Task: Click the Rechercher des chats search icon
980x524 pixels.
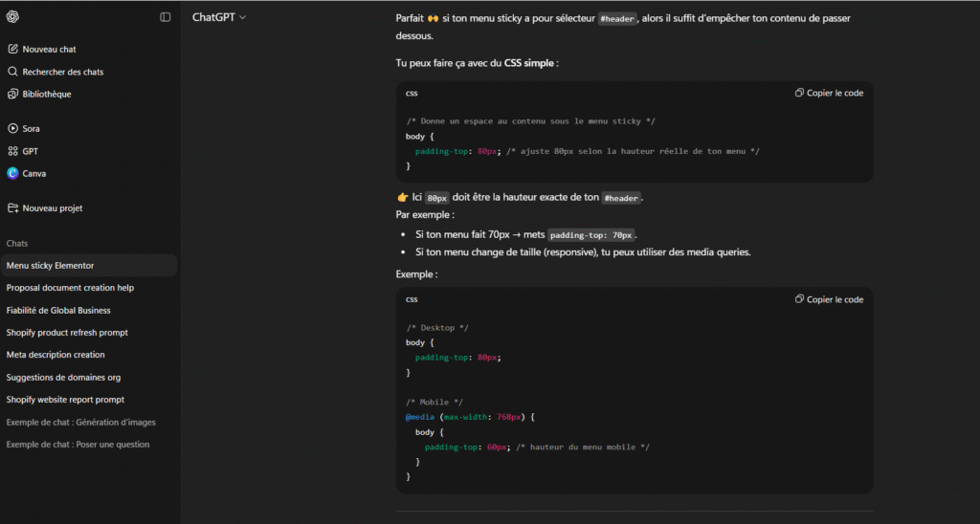Action: pos(12,72)
